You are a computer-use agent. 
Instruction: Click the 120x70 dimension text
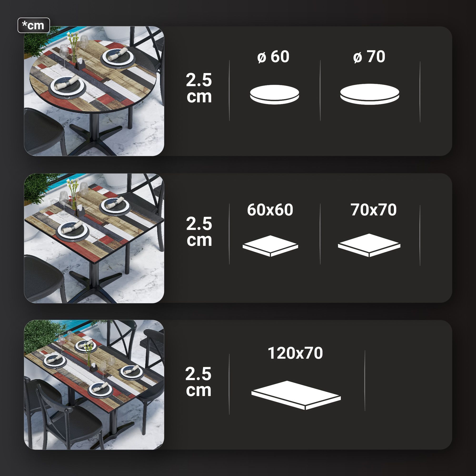pyautogui.click(x=295, y=353)
